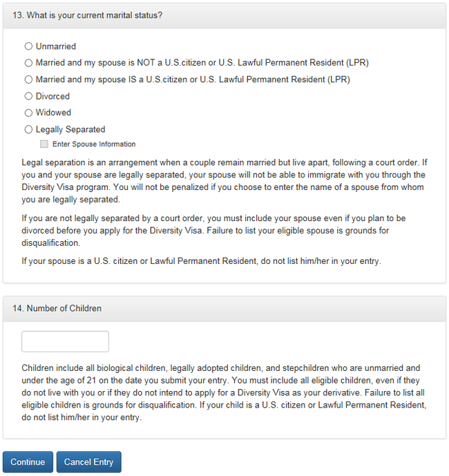Focus the Number of Children input box
Viewport: 449px width, 476px height.
65,341
